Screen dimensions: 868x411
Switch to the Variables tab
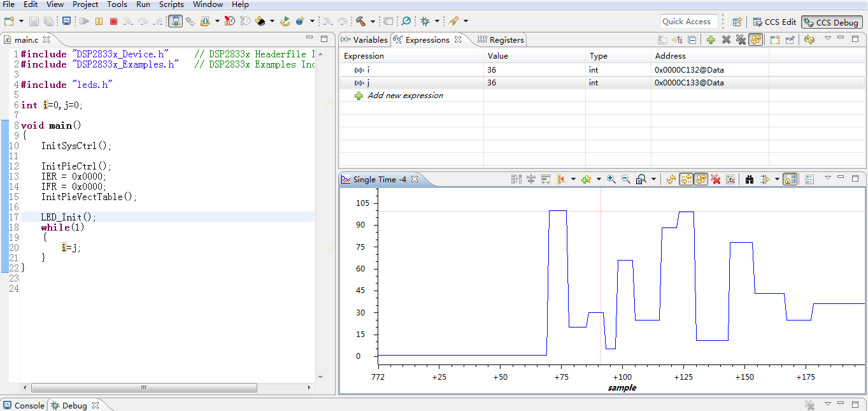364,40
